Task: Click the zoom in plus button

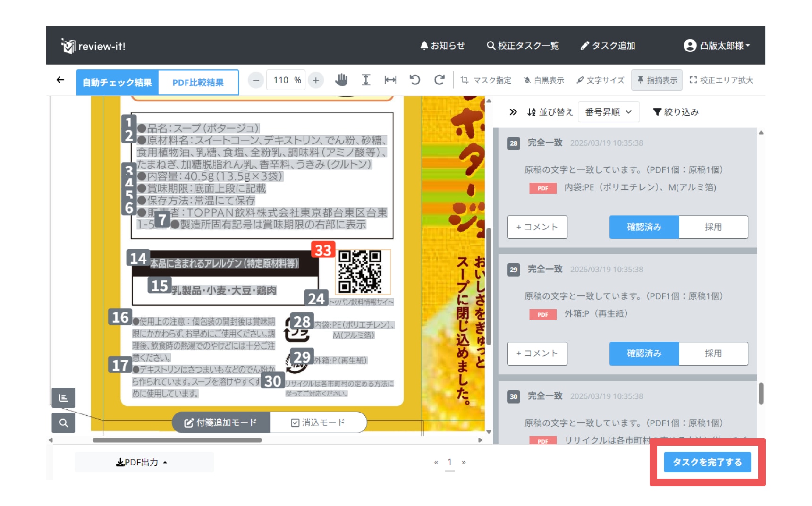Action: 316,80
